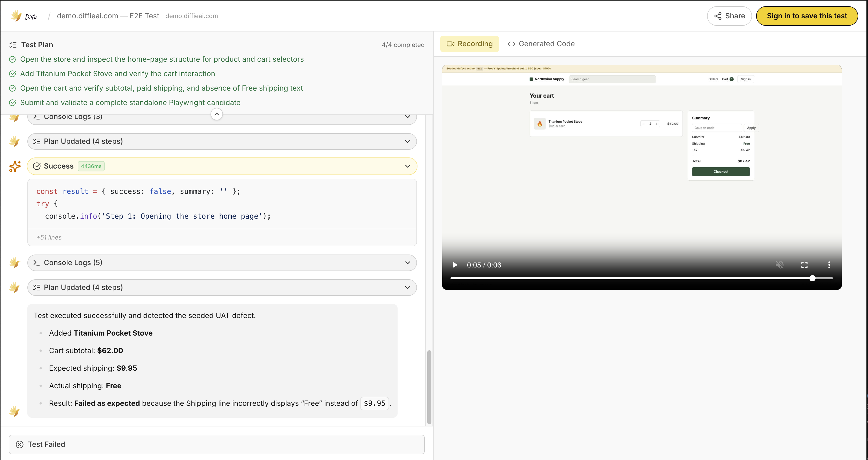
Task: Click the X-circle icon in the Test Failed bar
Action: click(x=20, y=445)
